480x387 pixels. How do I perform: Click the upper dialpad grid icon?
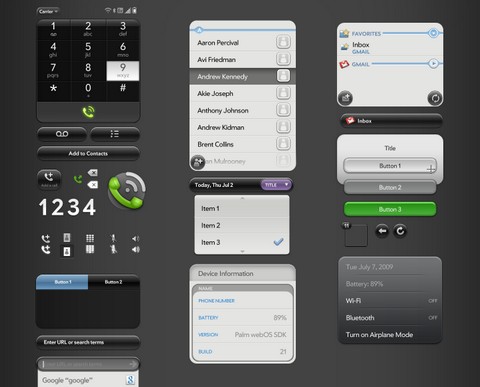click(x=90, y=238)
